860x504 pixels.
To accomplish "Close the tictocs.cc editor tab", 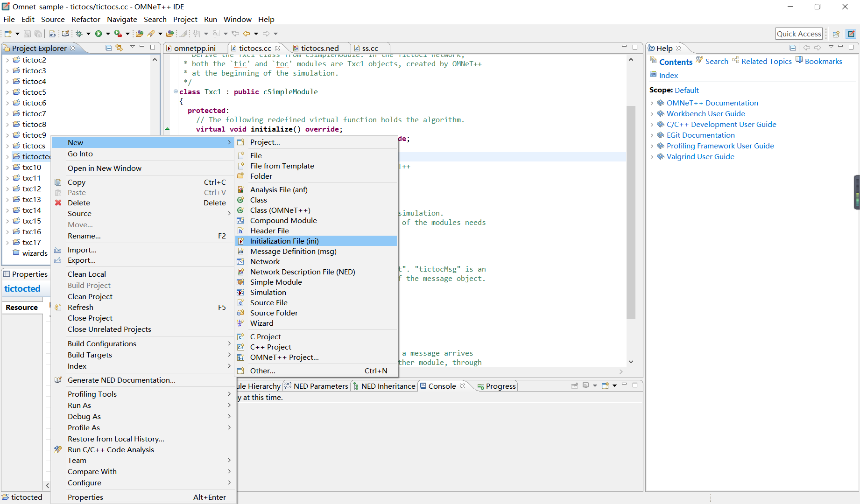I will (277, 48).
